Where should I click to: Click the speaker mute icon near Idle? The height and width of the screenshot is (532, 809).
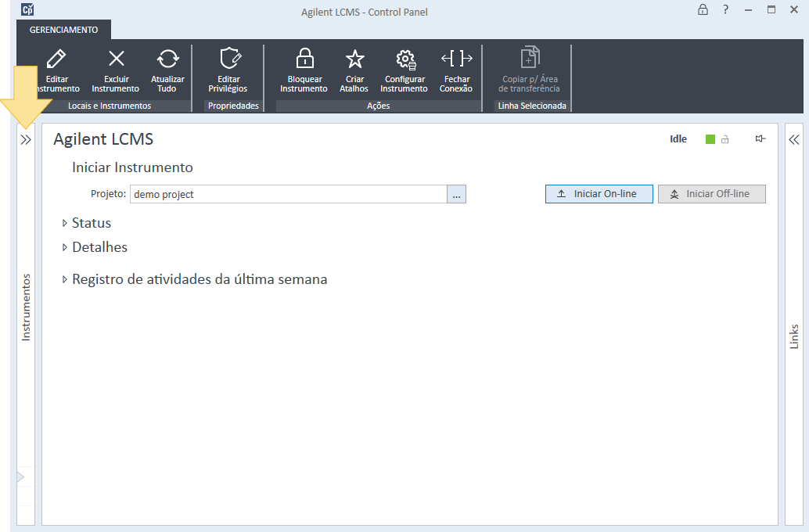coord(760,138)
